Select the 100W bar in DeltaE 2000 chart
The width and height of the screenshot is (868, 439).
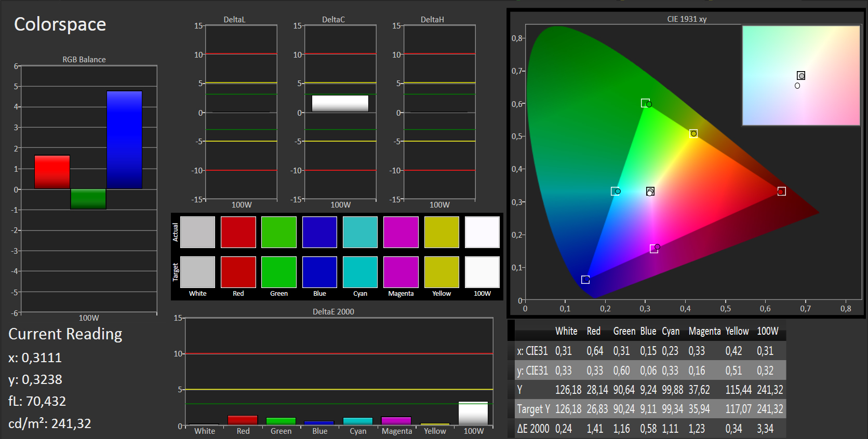coord(473,414)
